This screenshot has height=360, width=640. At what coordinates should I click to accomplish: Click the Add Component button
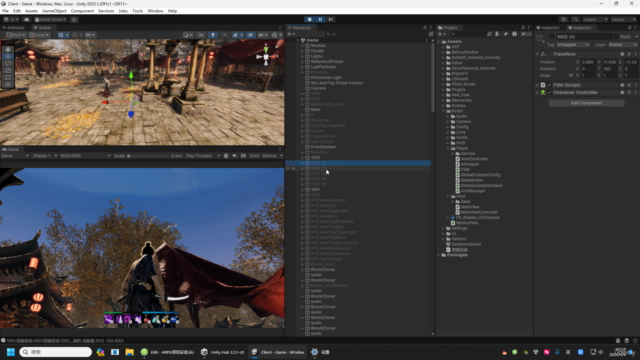586,103
